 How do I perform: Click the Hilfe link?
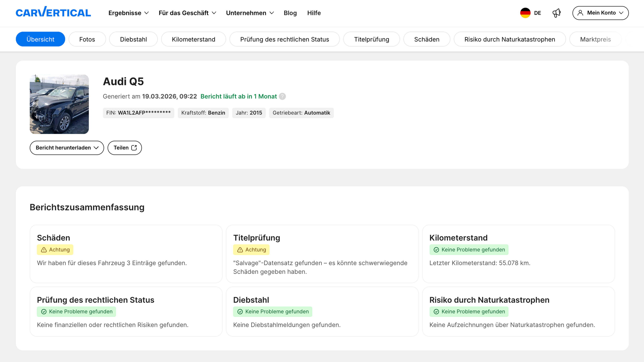click(314, 13)
